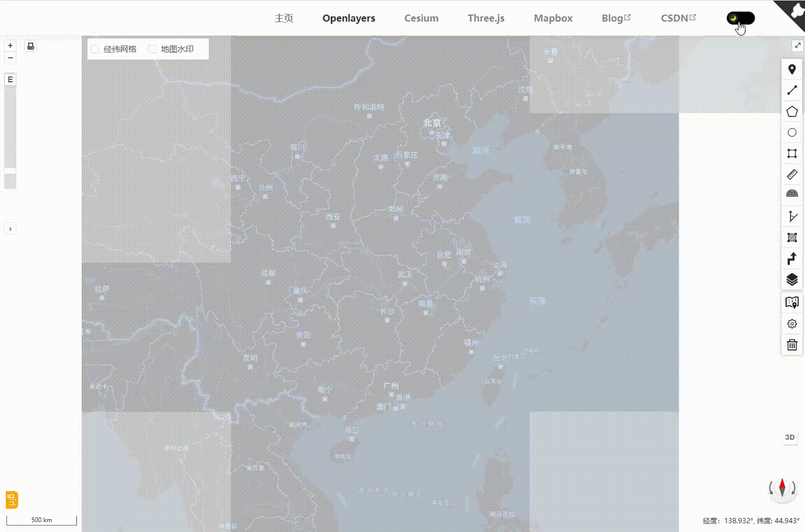
Task: Click the fullscreen expand arrow
Action: [x=798, y=44]
